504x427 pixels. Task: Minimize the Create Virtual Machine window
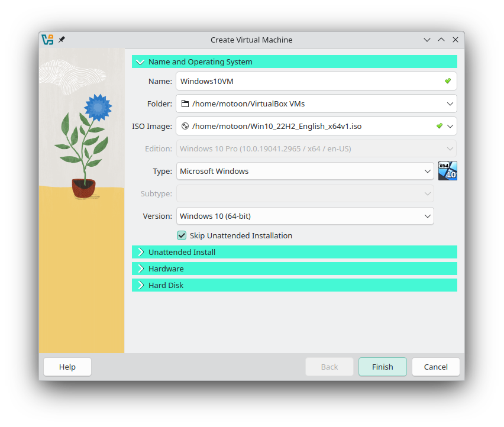coord(427,40)
